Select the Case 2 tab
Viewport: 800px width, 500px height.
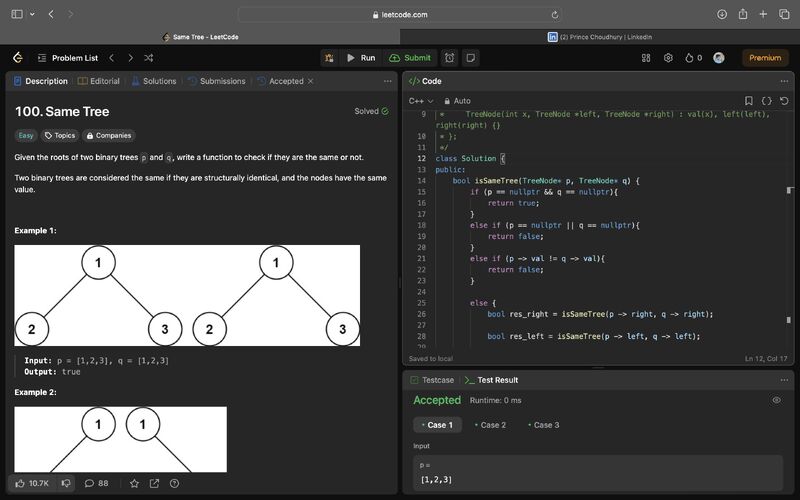[490, 425]
